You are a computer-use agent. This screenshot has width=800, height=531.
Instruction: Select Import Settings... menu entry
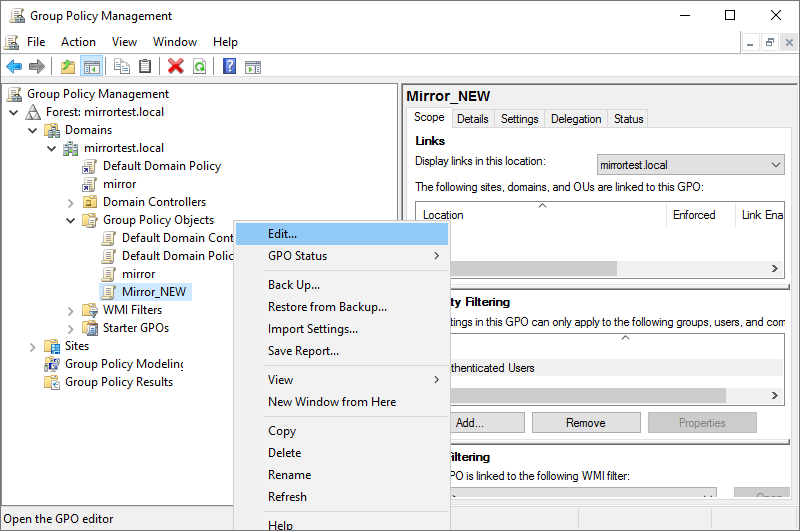[x=342, y=328]
